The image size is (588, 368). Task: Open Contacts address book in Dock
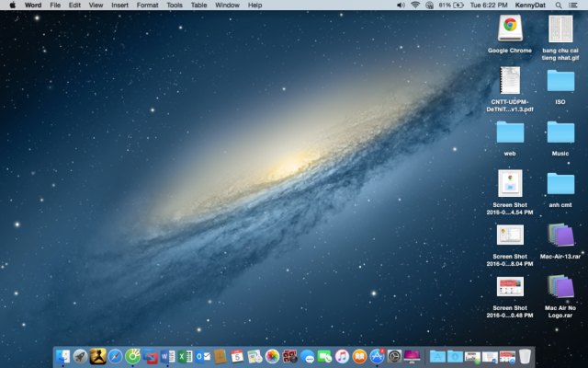click(x=220, y=356)
